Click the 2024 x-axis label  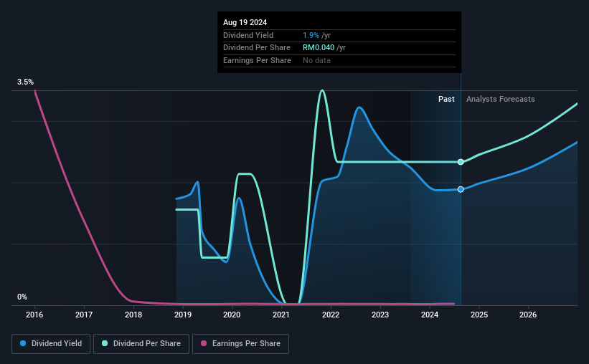coord(430,315)
